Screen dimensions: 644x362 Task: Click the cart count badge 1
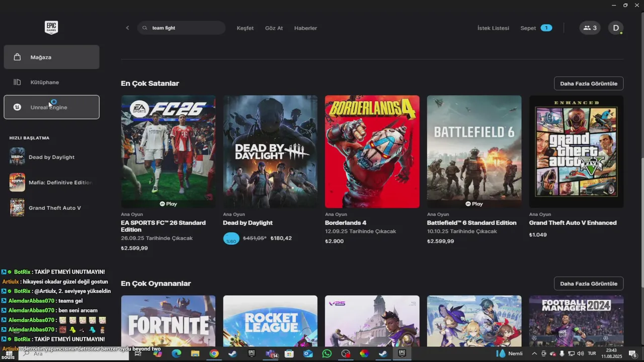coord(546,28)
